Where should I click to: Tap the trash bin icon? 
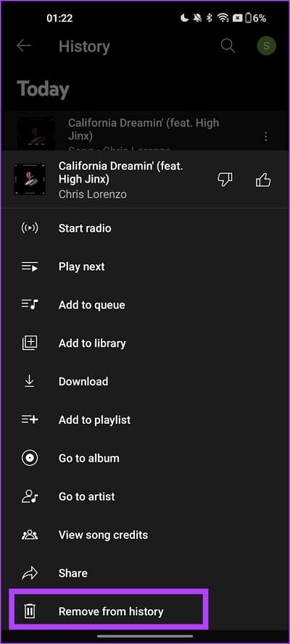pyautogui.click(x=30, y=611)
